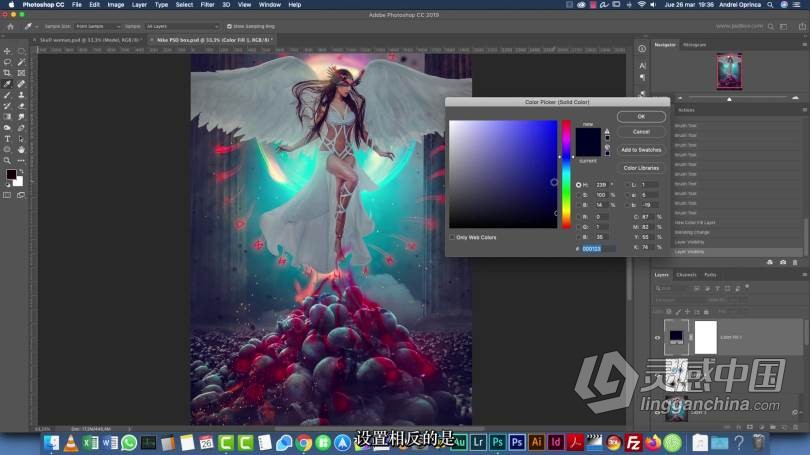
Task: Select the Frame tool
Action: [x=21, y=73]
